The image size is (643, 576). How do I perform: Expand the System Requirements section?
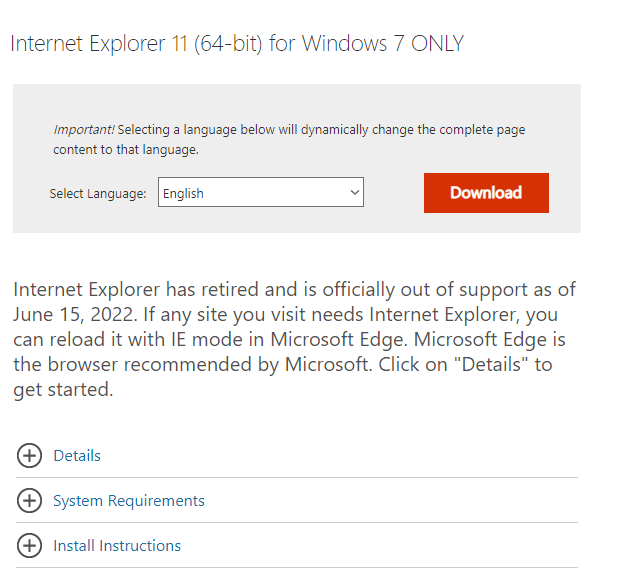point(128,501)
